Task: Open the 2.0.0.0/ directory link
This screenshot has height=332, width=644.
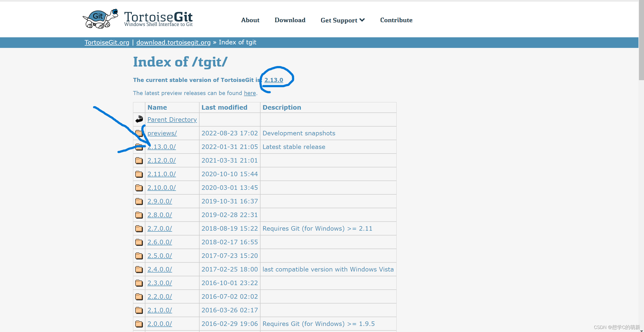Action: [x=159, y=324]
